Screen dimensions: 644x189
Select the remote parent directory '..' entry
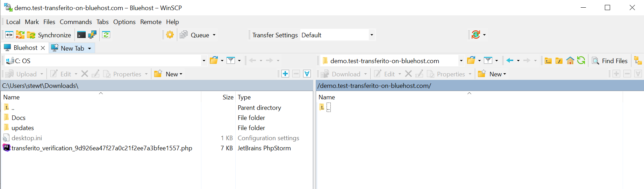coord(325,107)
